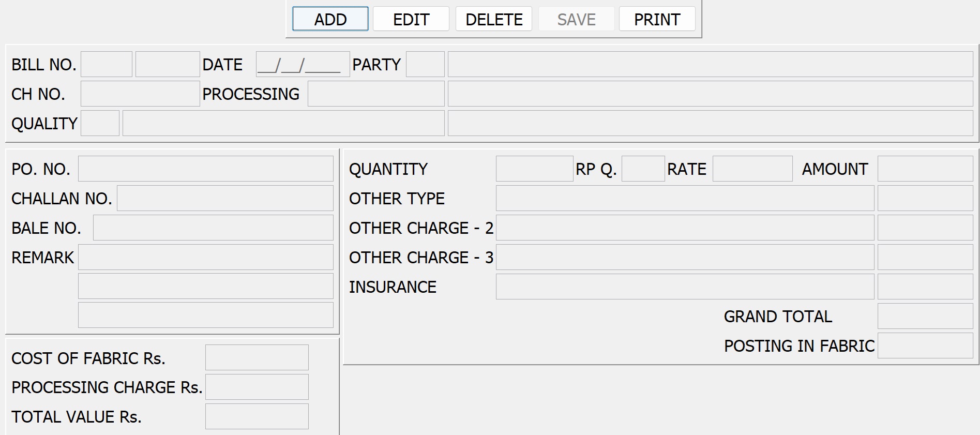Click the INSURANCE description field
Image resolution: width=980 pixels, height=435 pixels.
coord(685,287)
